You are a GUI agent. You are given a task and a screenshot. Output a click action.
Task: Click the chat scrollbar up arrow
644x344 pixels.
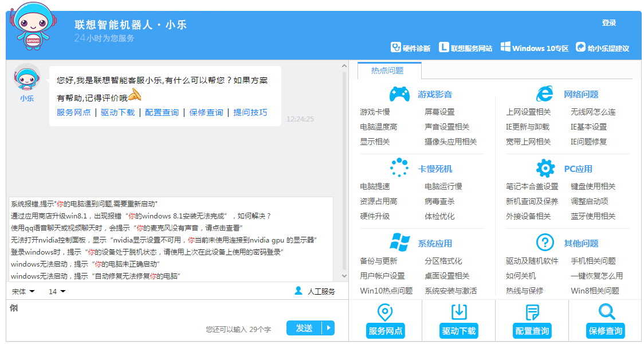pos(344,66)
